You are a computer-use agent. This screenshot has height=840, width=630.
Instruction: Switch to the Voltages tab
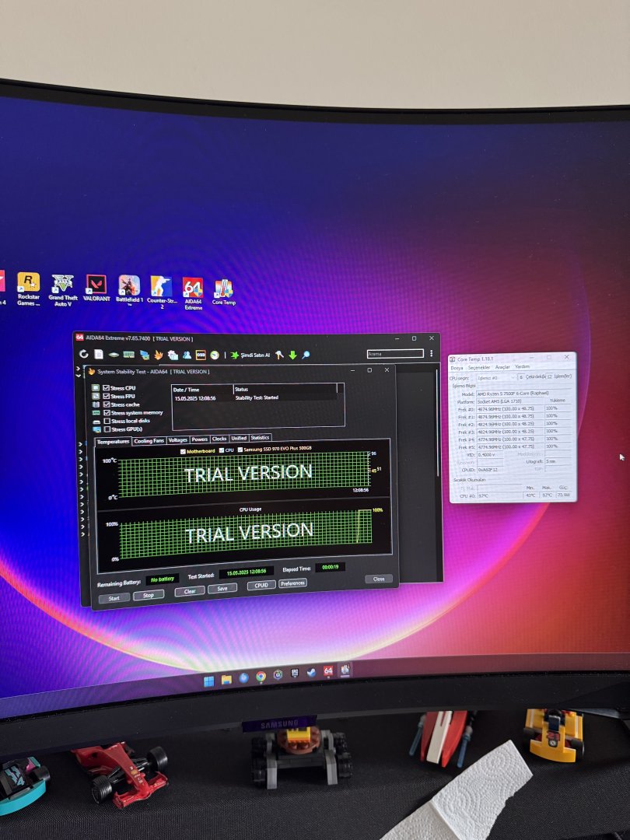pyautogui.click(x=177, y=439)
